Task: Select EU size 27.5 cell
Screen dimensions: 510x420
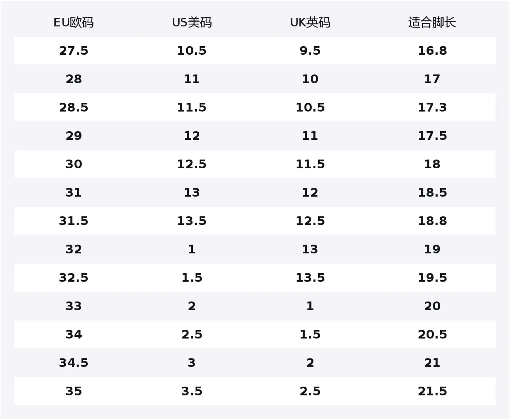Action: (x=73, y=51)
